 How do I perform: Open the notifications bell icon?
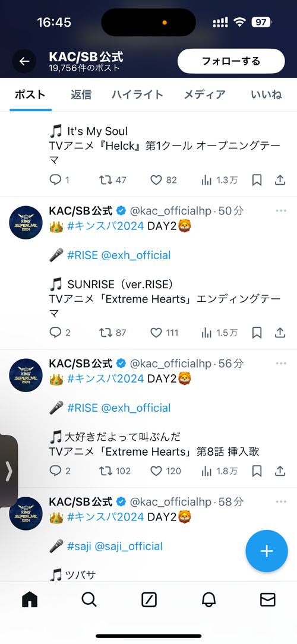click(x=208, y=600)
